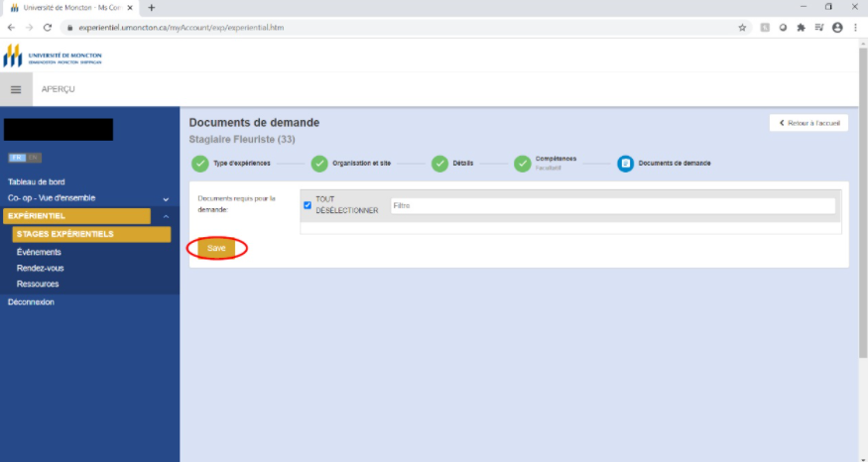Select the Expérientiel menu item
The image size is (868, 462).
tap(76, 216)
